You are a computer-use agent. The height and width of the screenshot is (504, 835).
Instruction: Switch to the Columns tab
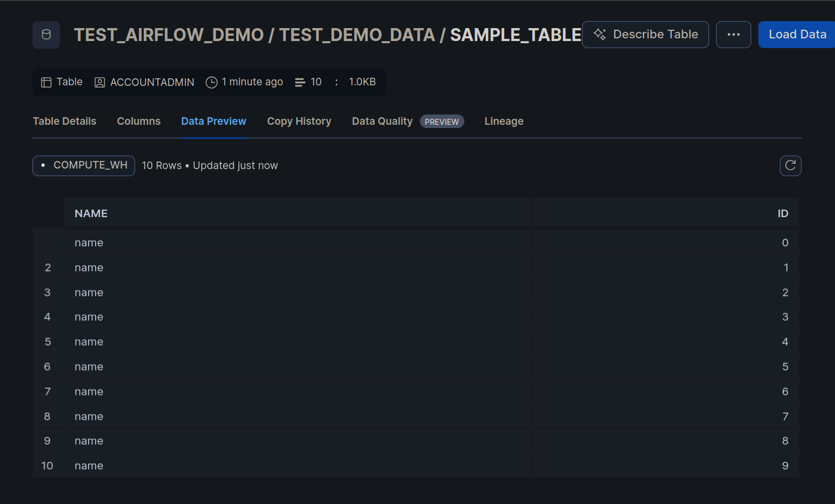tap(139, 122)
